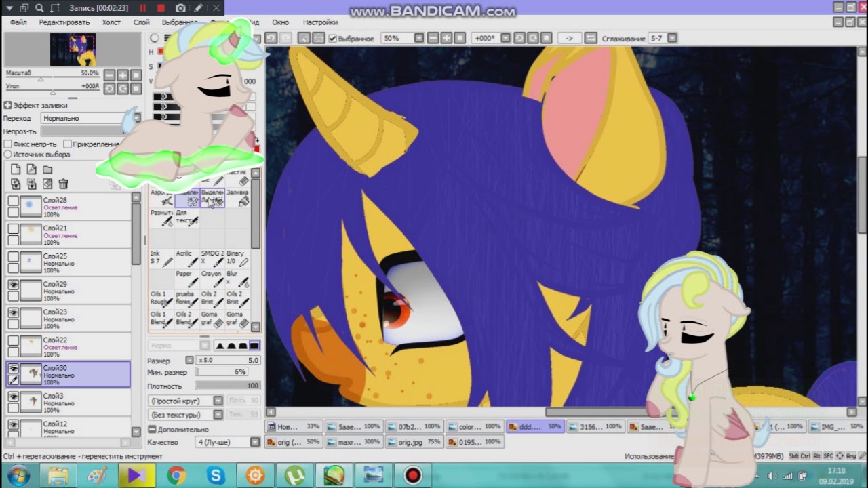Rotate navigator view clockwise

pos(123,88)
